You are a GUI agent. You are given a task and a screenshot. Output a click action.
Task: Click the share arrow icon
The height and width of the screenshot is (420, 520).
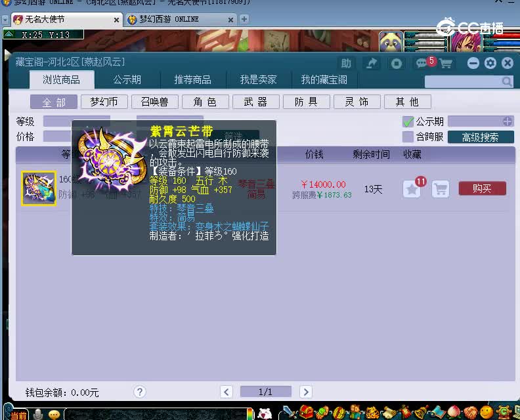[x=372, y=63]
